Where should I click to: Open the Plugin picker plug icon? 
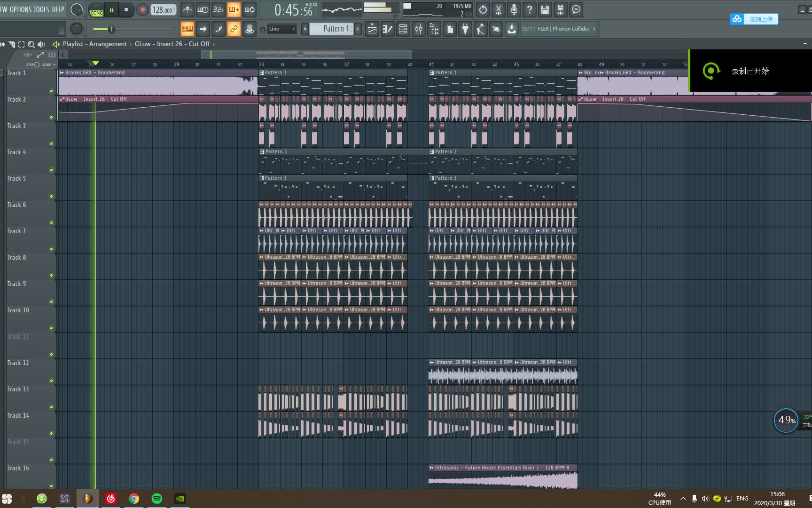pyautogui.click(x=465, y=29)
